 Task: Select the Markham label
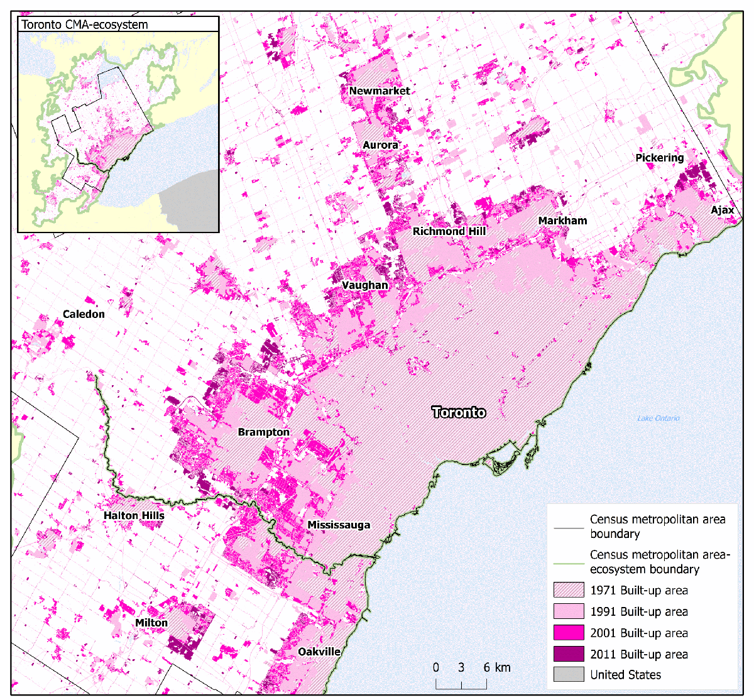(563, 221)
